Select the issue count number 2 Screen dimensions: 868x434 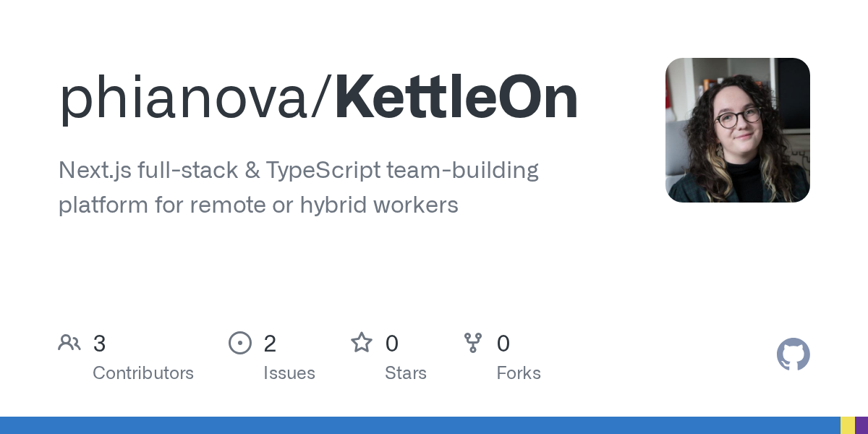click(270, 344)
